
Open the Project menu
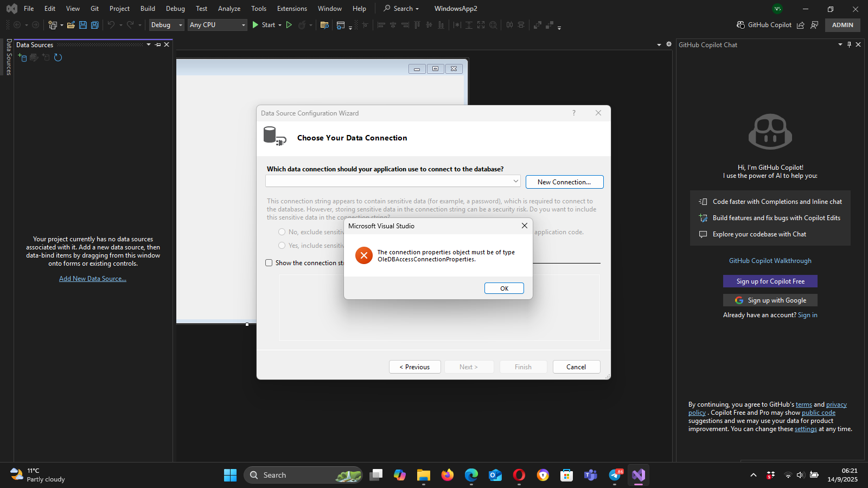point(119,9)
